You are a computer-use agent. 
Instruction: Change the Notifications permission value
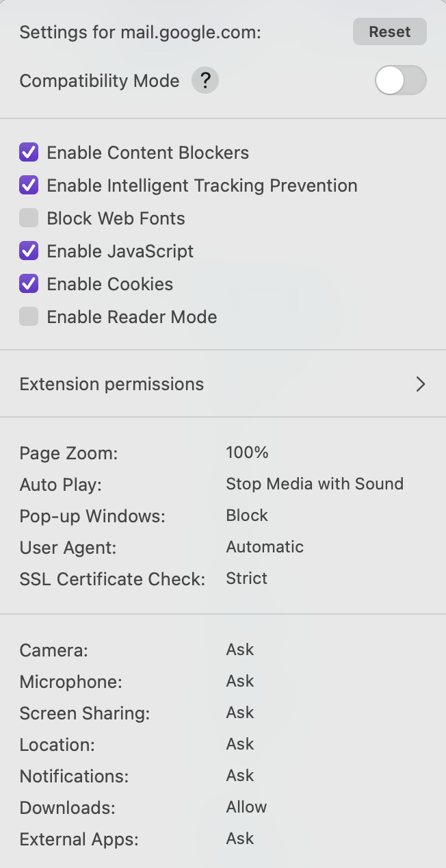[240, 776]
